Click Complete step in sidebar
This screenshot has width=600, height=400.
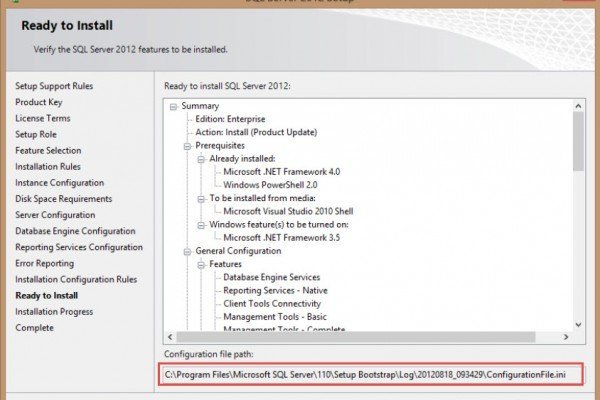[34, 328]
